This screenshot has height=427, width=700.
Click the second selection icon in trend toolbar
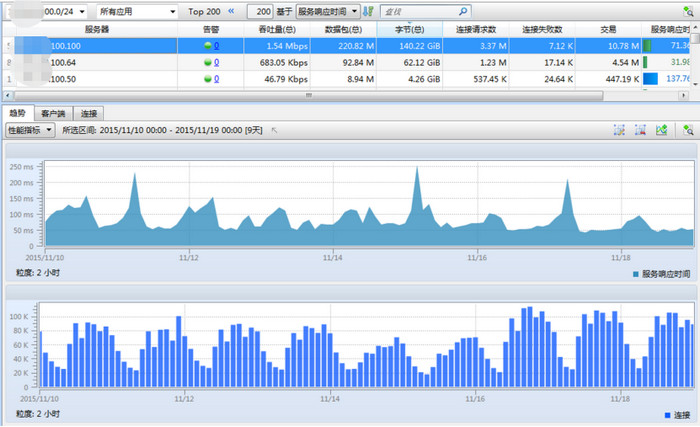pos(641,130)
